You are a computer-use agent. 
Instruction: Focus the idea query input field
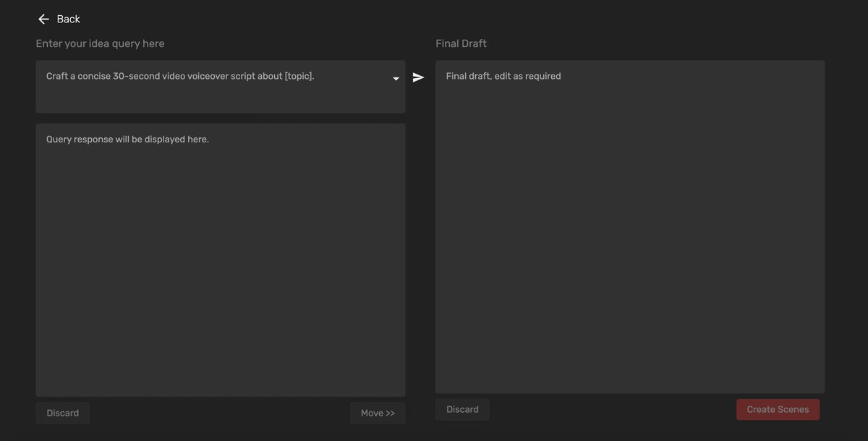221,87
